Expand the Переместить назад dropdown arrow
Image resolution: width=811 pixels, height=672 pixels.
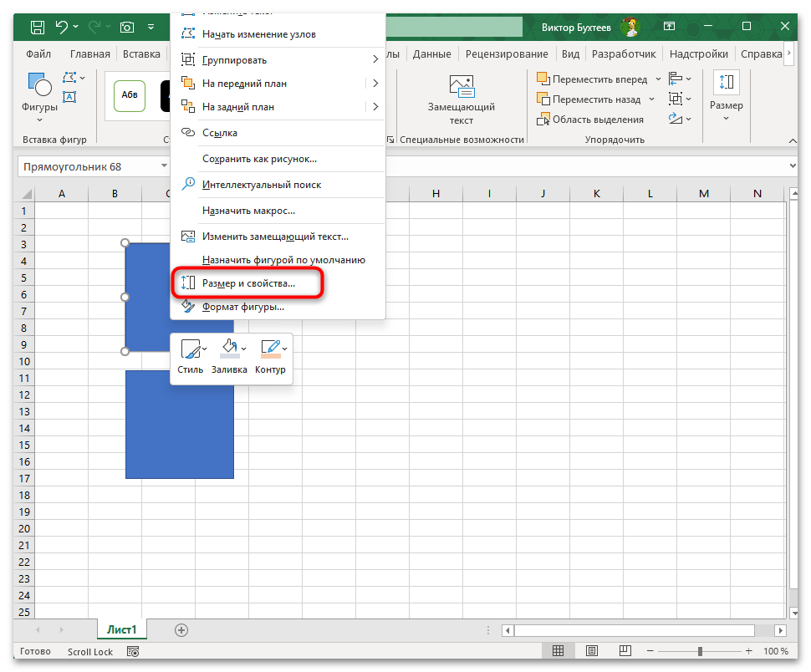tap(651, 99)
